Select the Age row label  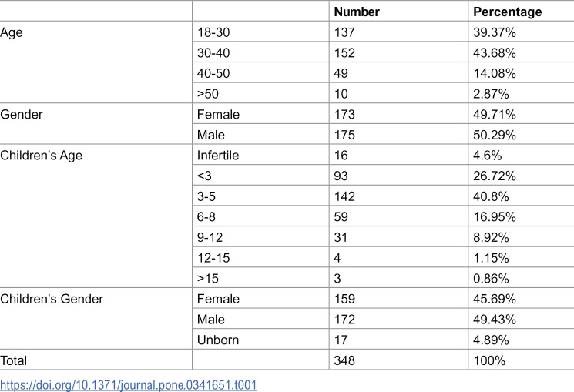point(12,32)
